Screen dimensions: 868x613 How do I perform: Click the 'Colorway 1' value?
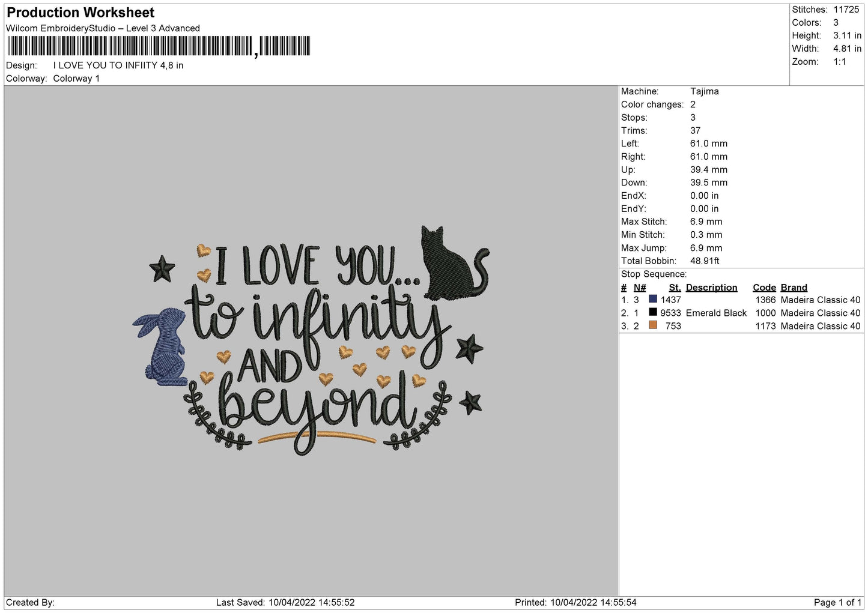76,79
